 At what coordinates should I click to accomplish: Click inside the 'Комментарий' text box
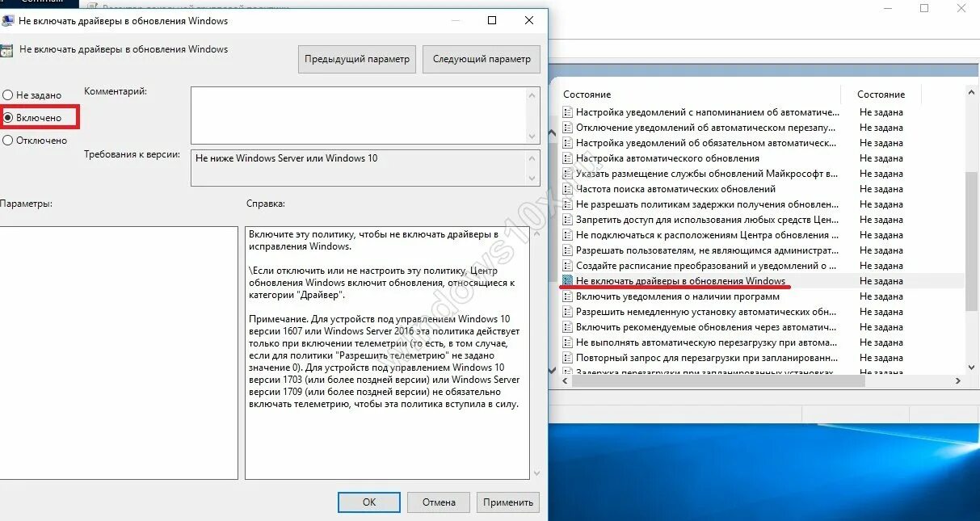359,116
